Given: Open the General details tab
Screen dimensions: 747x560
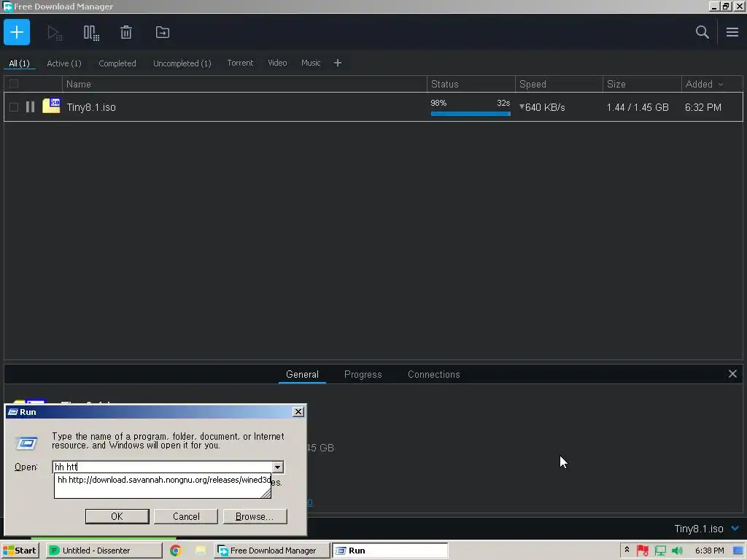Looking at the screenshot, I should tap(302, 374).
